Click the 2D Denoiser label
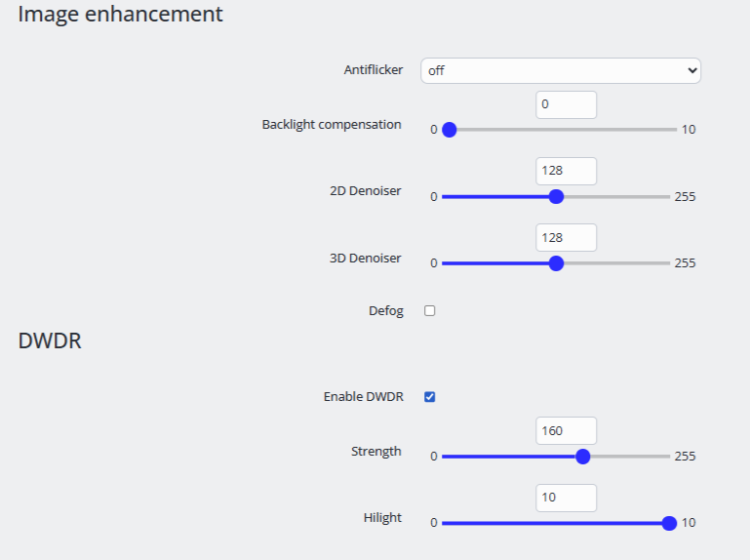This screenshot has width=750, height=560. 366,191
